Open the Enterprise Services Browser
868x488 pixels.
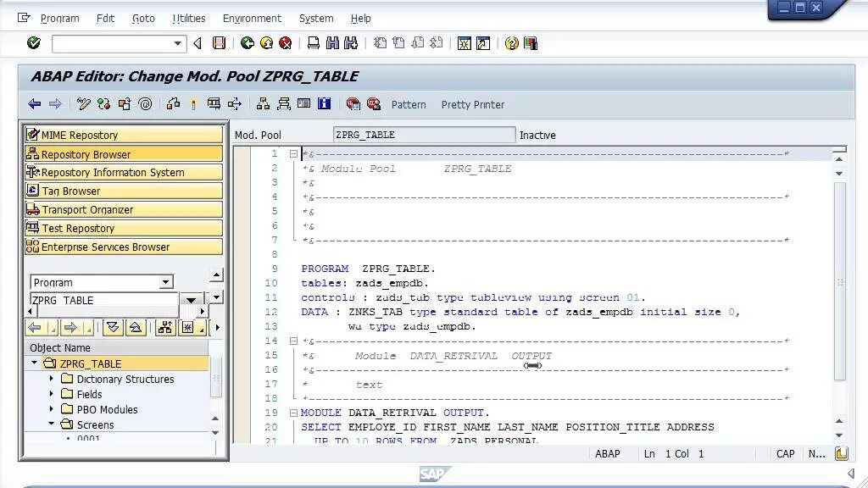124,247
